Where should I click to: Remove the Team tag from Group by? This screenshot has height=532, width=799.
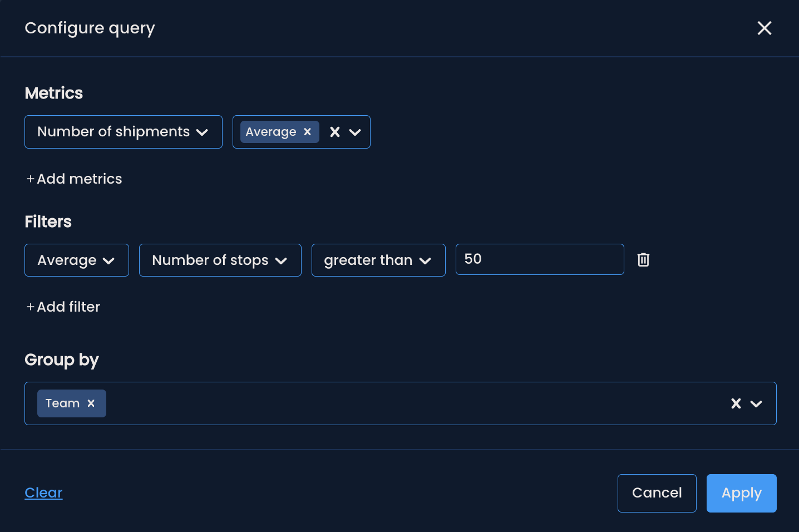(x=91, y=403)
